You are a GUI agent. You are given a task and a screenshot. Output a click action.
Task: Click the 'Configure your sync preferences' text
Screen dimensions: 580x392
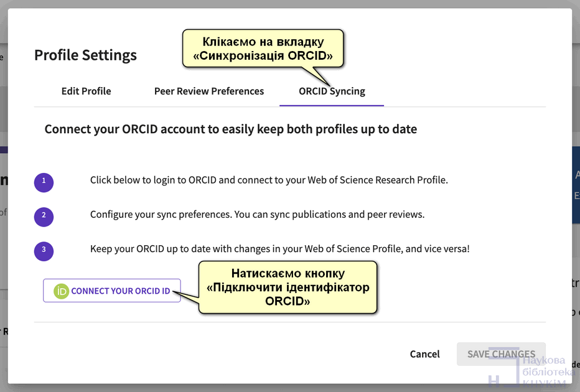coord(257,215)
